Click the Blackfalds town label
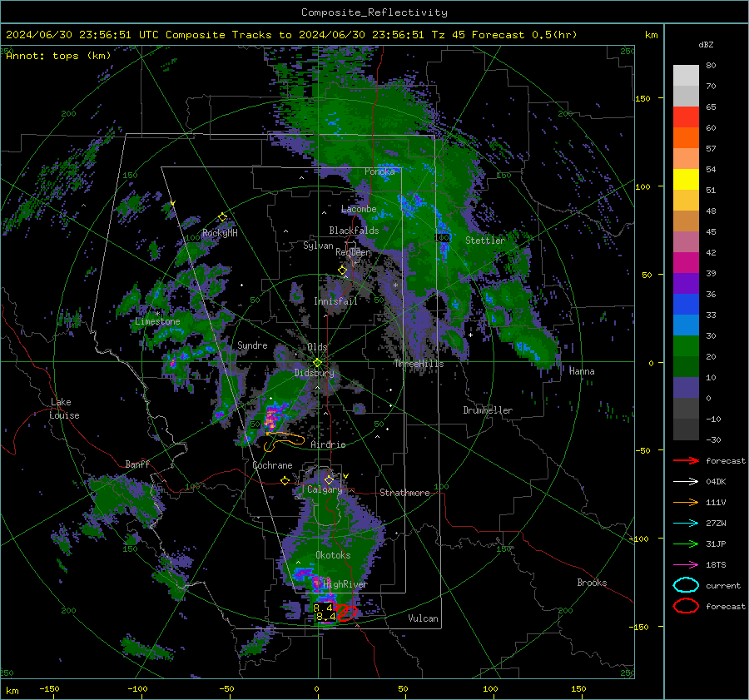 pos(354,231)
